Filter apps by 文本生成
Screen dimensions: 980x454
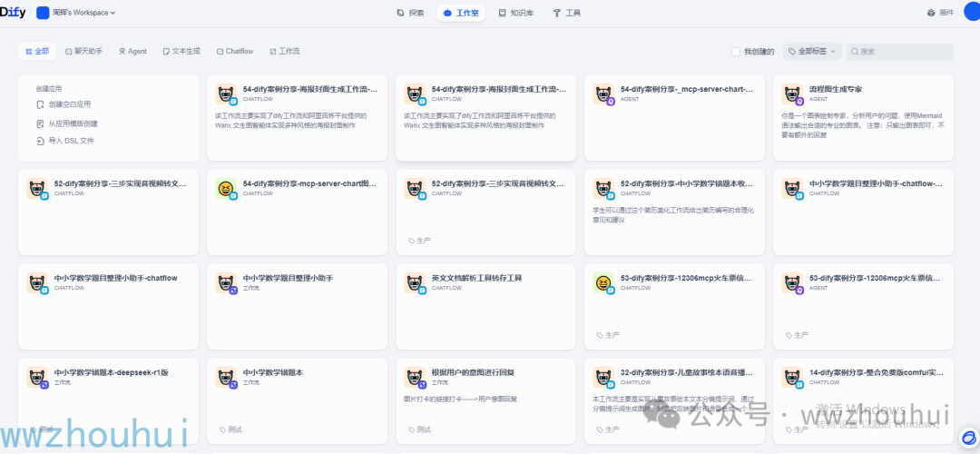coord(181,51)
